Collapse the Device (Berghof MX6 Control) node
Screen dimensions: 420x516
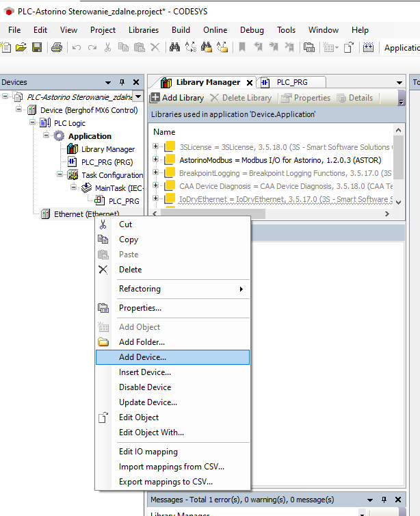[18, 109]
